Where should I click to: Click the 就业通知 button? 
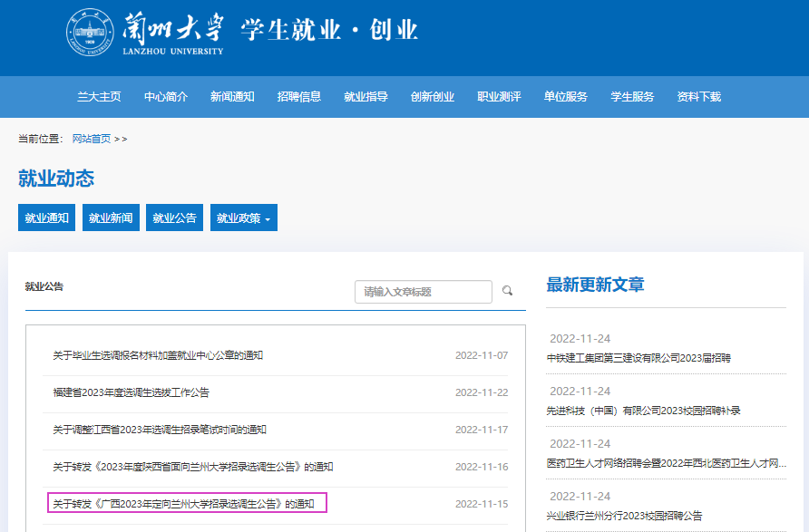[x=47, y=218]
